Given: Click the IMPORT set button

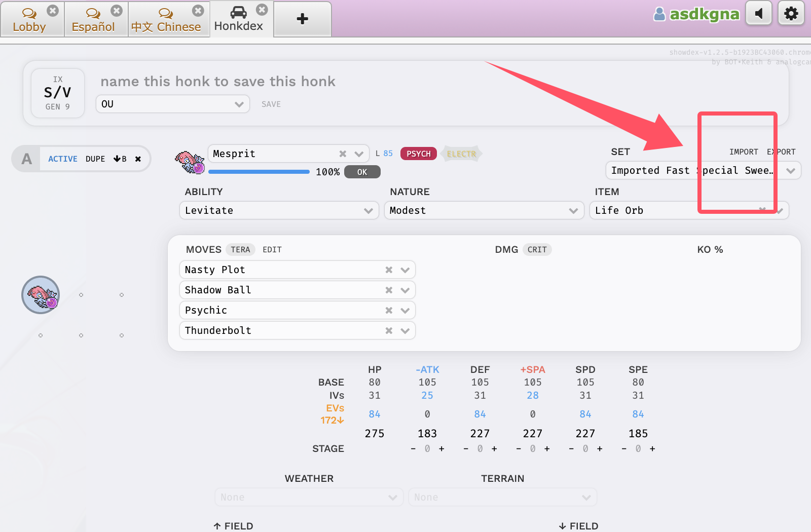Looking at the screenshot, I should coord(743,152).
